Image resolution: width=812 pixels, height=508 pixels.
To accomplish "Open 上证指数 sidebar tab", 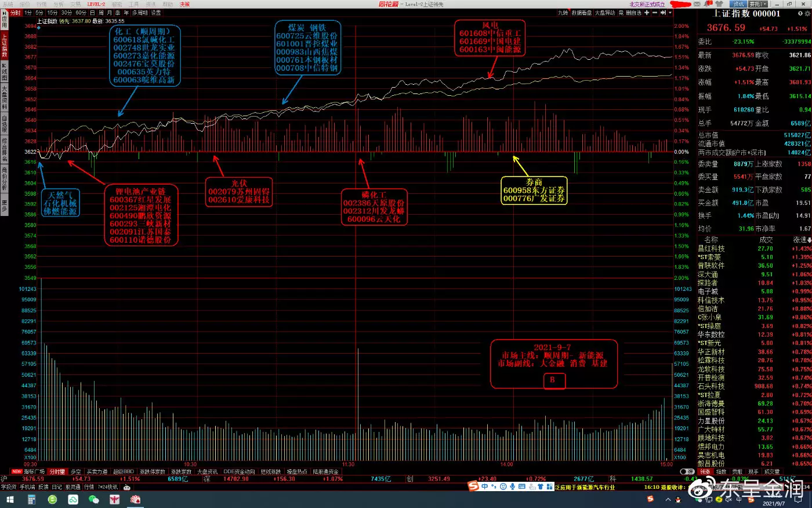I will (x=4, y=46).
